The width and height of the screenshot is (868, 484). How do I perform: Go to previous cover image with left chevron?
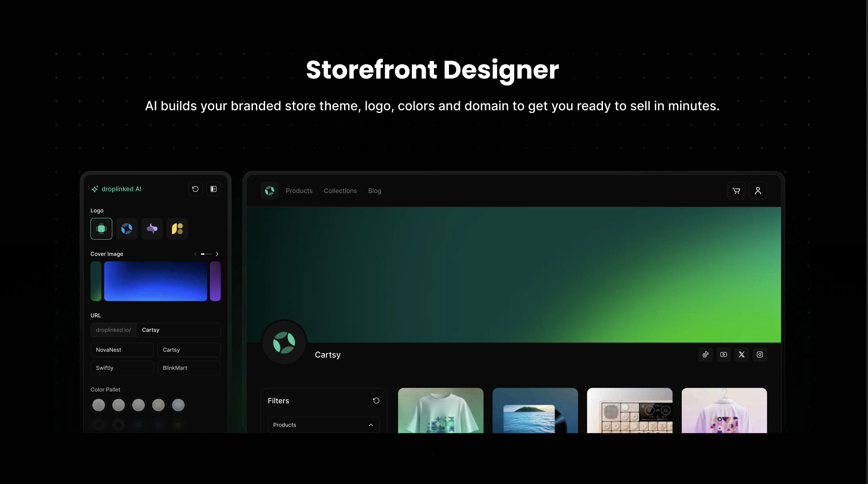[195, 254]
